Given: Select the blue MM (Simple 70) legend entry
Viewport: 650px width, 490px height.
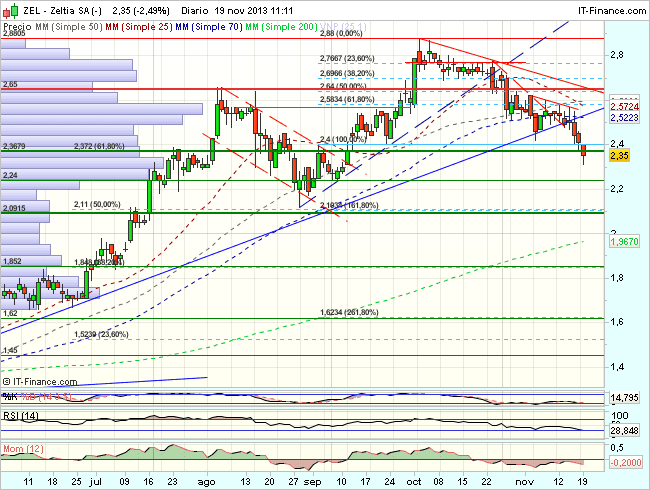Looking at the screenshot, I should (x=209, y=27).
